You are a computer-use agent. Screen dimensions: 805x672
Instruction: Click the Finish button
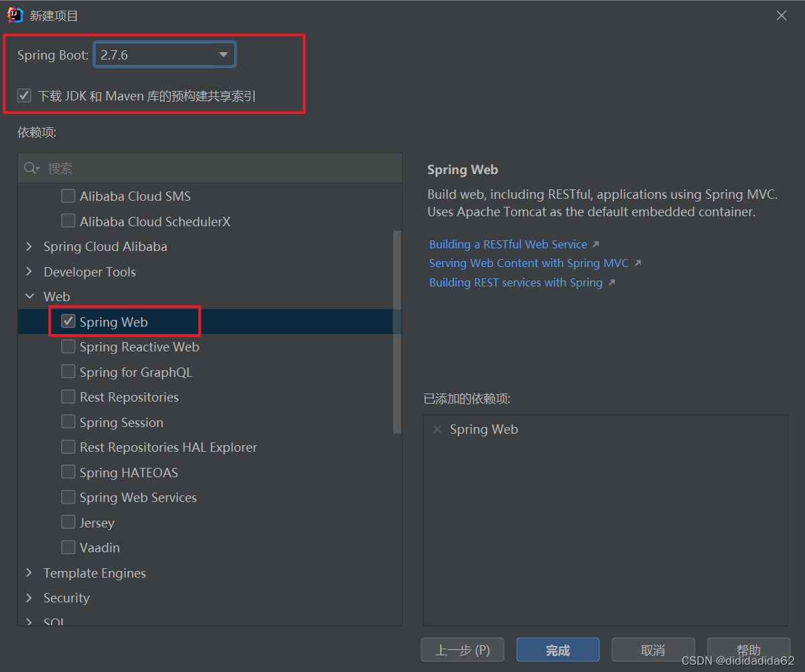tap(558, 650)
